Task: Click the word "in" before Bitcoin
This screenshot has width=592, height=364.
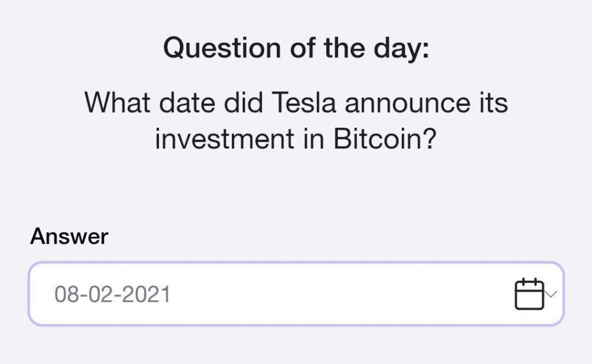Action: pyautogui.click(x=315, y=140)
